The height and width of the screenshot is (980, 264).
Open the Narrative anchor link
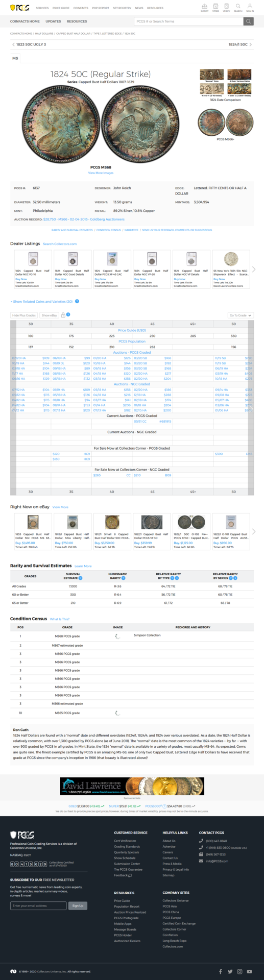click(x=132, y=230)
